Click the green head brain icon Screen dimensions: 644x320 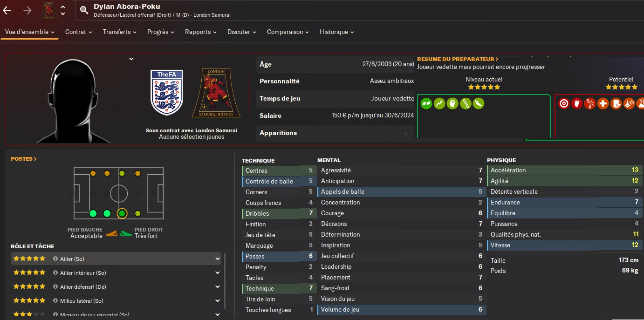click(452, 103)
